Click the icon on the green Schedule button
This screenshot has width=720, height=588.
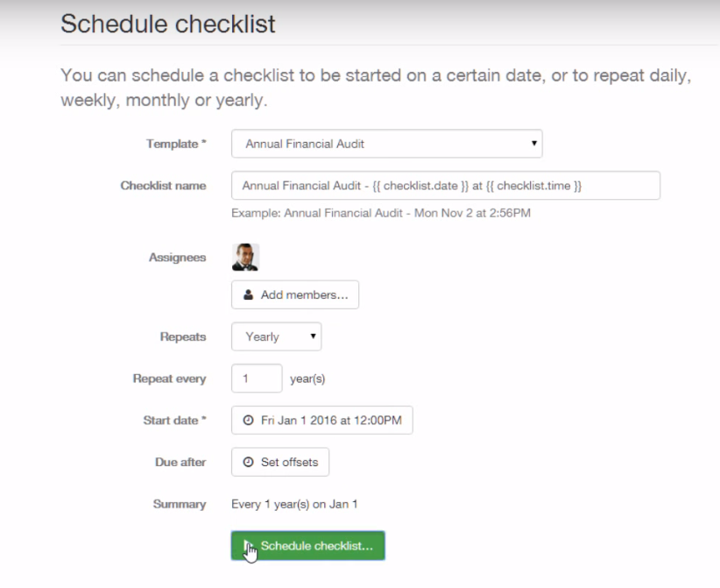point(249,545)
